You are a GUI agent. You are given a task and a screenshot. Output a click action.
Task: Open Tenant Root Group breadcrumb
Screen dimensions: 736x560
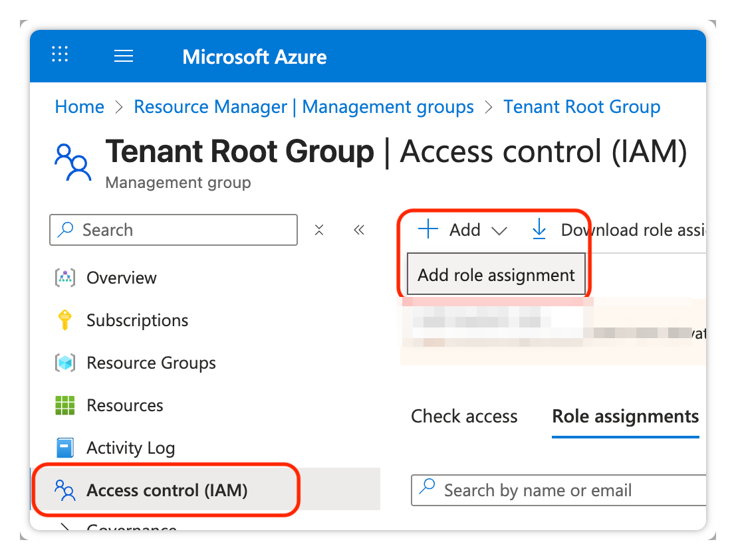coord(582,107)
